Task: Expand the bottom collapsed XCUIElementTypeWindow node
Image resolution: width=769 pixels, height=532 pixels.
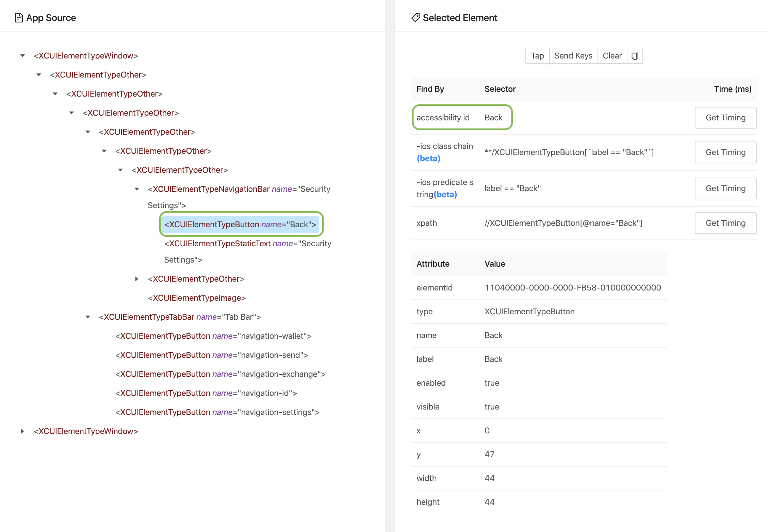Action: click(22, 431)
